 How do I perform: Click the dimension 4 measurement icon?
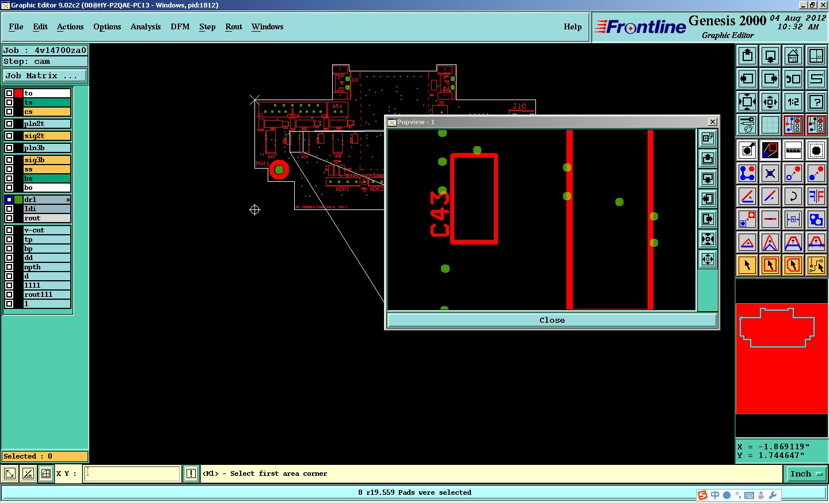[x=793, y=219]
